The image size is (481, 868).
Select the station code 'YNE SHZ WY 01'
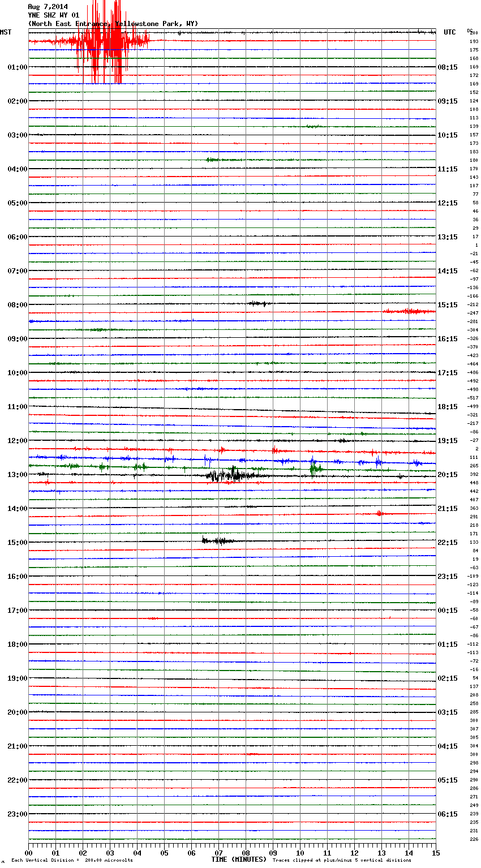[x=54, y=15]
